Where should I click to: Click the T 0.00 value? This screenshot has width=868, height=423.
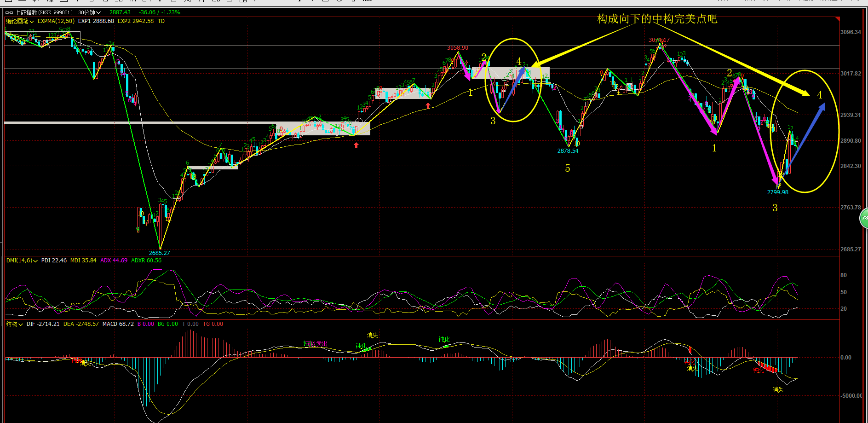pyautogui.click(x=190, y=324)
